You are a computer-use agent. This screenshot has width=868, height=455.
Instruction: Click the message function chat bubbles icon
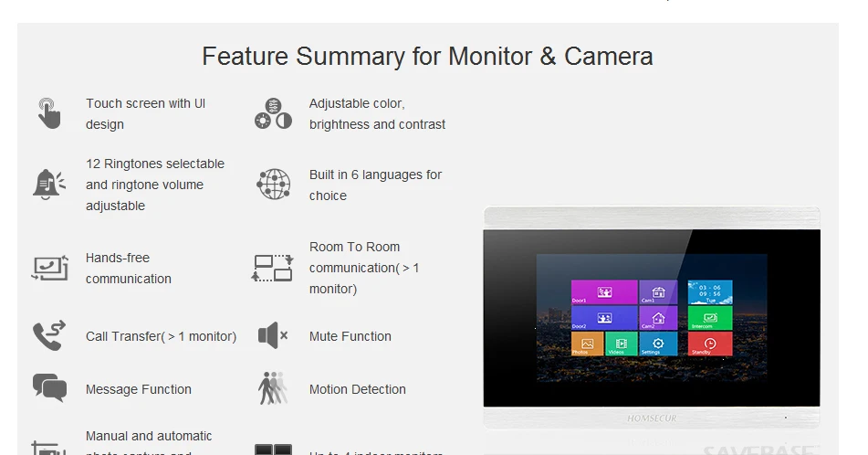[x=49, y=387]
